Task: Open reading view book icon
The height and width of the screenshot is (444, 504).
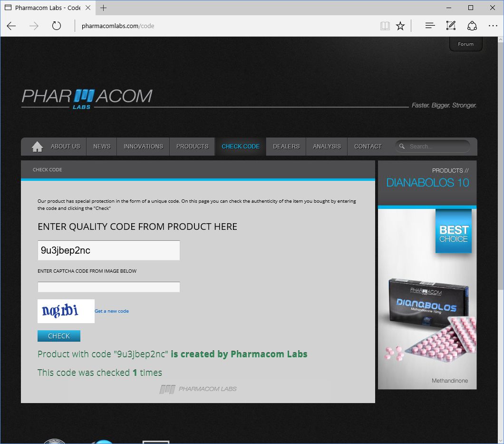Action: (x=385, y=26)
